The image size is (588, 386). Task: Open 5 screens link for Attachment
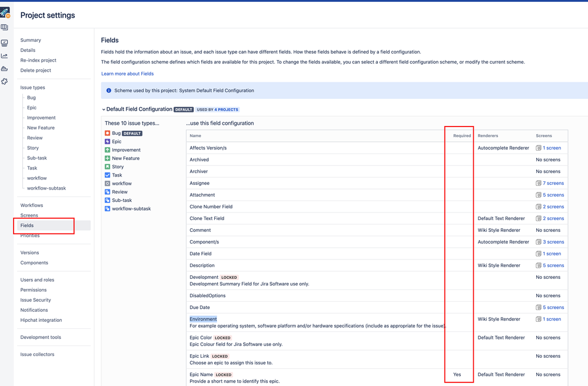(553, 195)
